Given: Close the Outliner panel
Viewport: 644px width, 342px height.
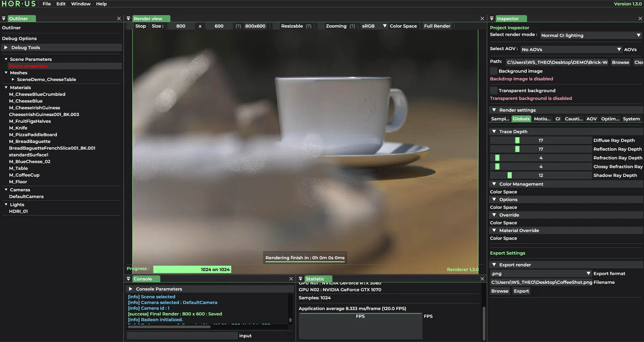Looking at the screenshot, I should pos(119,19).
